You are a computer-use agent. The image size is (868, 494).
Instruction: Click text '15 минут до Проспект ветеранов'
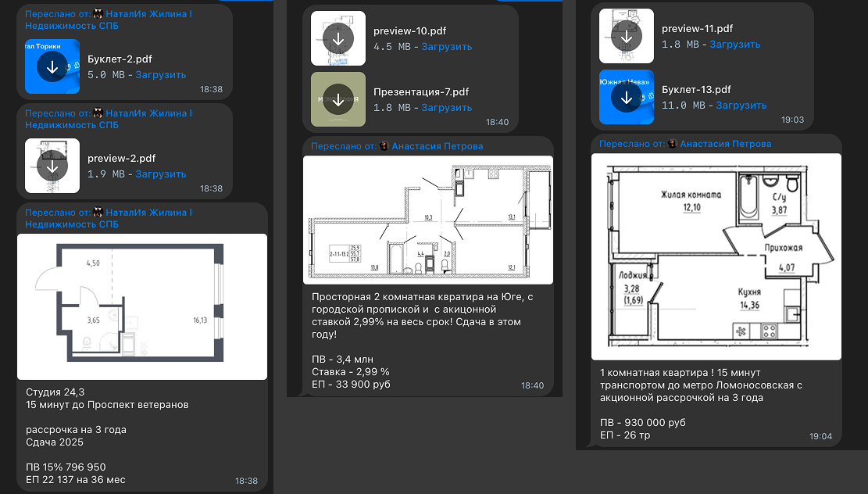tap(107, 405)
